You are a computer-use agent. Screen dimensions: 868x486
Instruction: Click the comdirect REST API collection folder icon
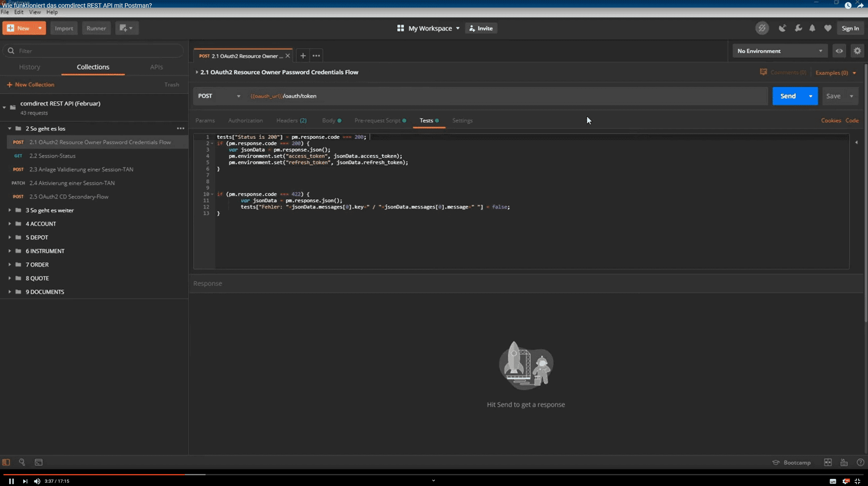[x=13, y=107]
